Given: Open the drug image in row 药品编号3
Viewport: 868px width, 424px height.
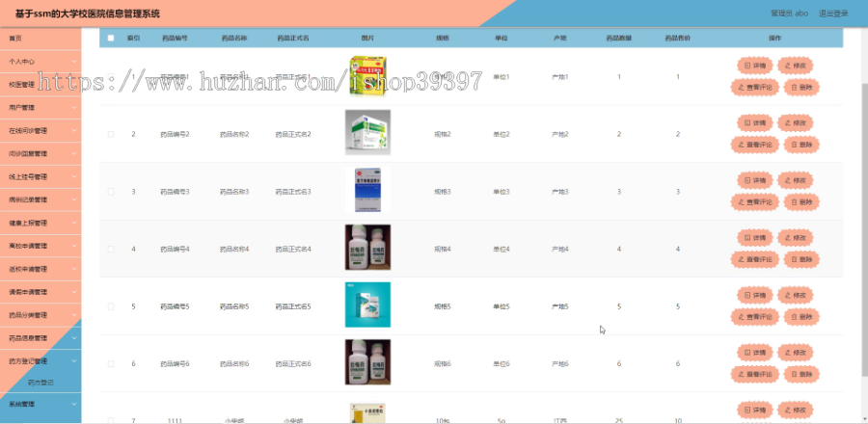Looking at the screenshot, I should (367, 190).
